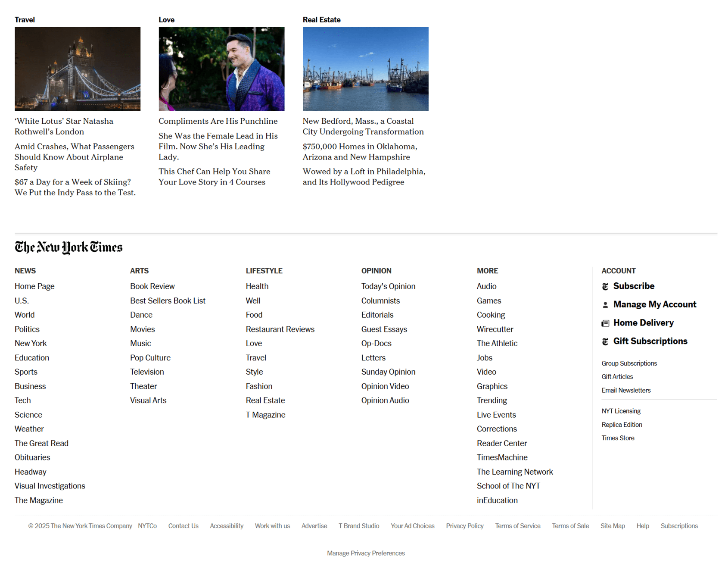Select Opinion Audio link
The width and height of the screenshot is (728, 582).
(385, 401)
